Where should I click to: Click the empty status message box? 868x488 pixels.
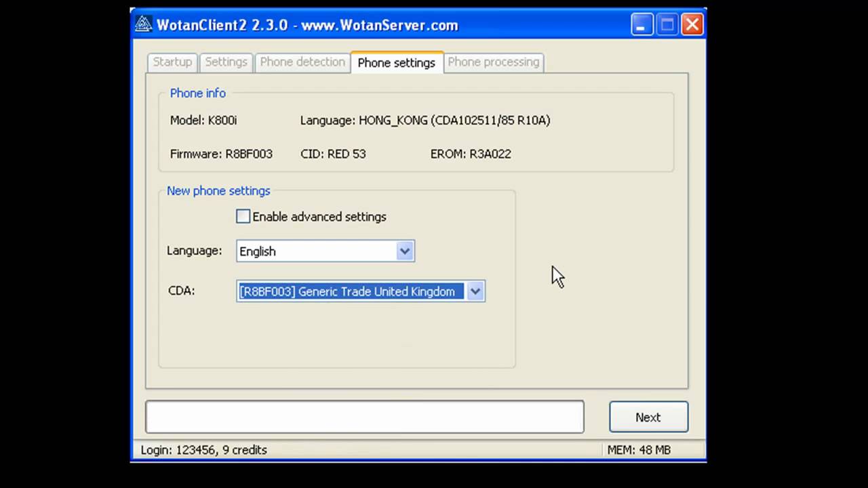pos(365,416)
